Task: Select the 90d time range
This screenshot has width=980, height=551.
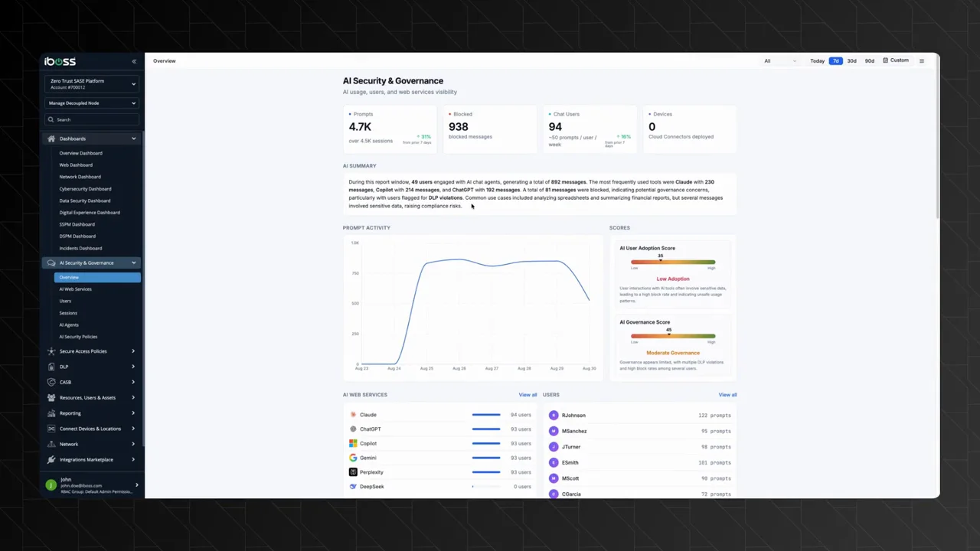Action: pos(869,61)
